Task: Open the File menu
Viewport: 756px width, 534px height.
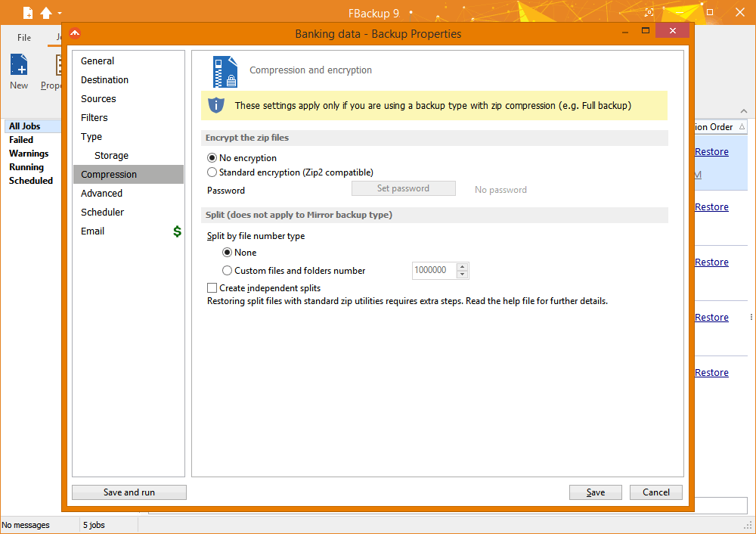Action: (x=24, y=37)
